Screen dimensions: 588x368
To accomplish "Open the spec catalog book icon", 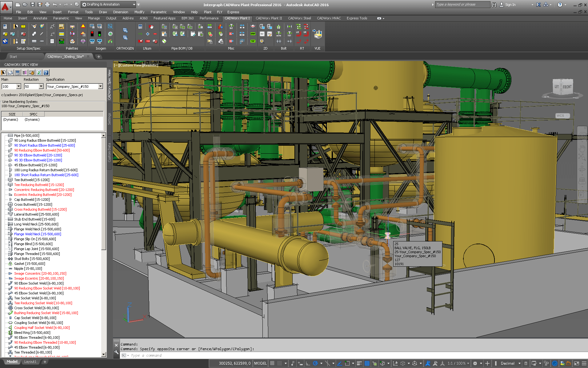I will 10,73.
